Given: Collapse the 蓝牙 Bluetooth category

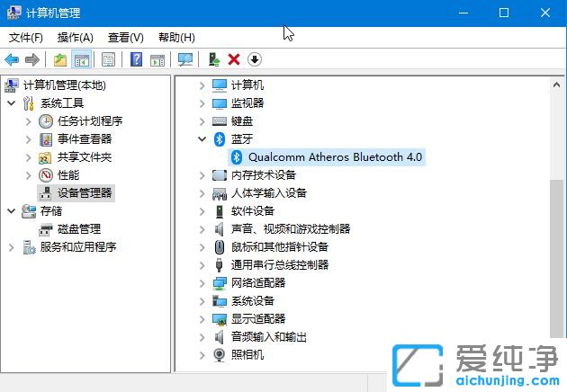Looking at the screenshot, I should (x=202, y=139).
